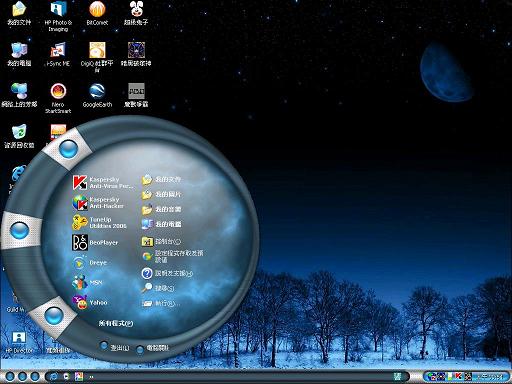The width and height of the screenshot is (512, 384).
Task: Launch the 暗黑破壞神 game icon
Action: (x=136, y=54)
